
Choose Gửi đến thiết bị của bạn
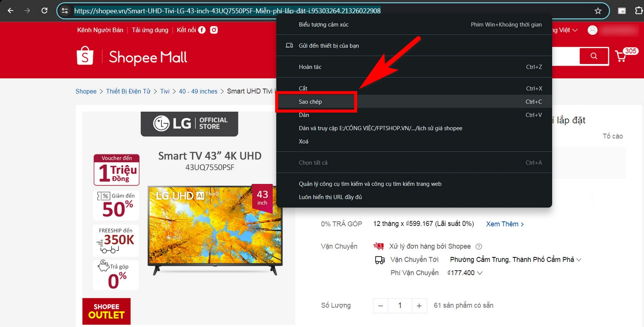point(414,46)
